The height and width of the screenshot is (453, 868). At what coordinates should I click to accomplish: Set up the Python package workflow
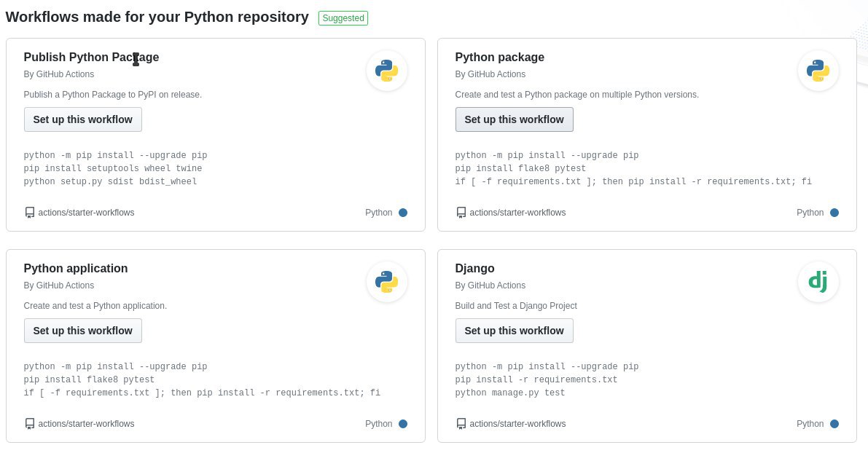(515, 119)
